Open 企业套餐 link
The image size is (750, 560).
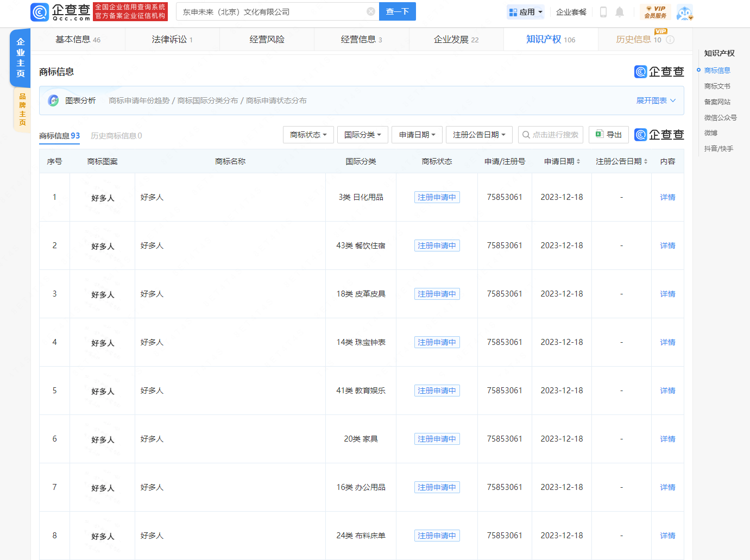coord(571,12)
